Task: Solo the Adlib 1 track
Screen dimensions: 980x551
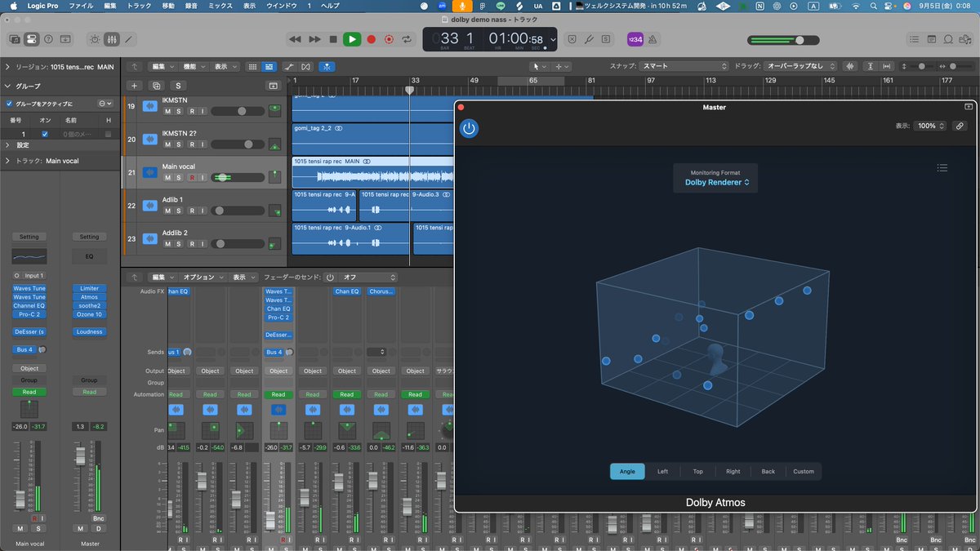Action: tap(180, 211)
